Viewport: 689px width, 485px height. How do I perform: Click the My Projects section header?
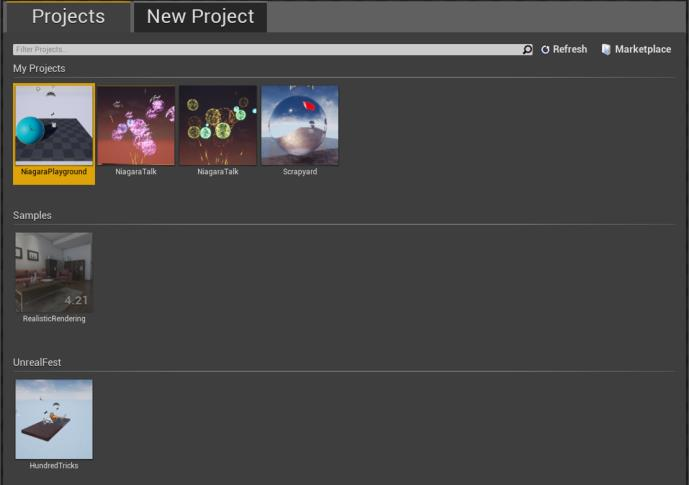[x=39, y=69]
